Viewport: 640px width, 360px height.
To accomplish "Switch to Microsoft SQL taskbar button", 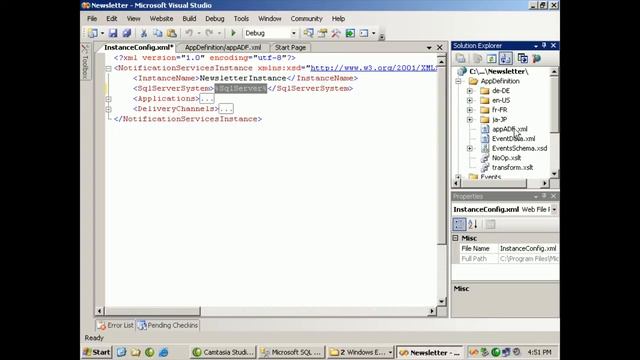I will coord(292,352).
